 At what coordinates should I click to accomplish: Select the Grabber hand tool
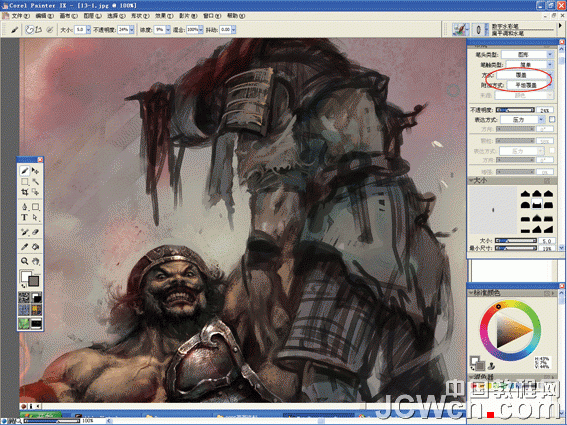[35, 261]
